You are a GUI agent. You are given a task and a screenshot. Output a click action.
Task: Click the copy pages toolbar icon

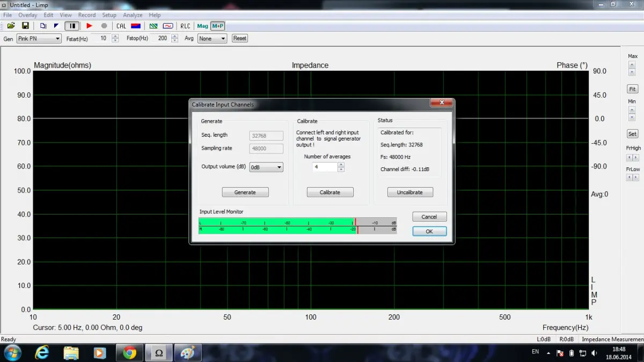click(43, 26)
